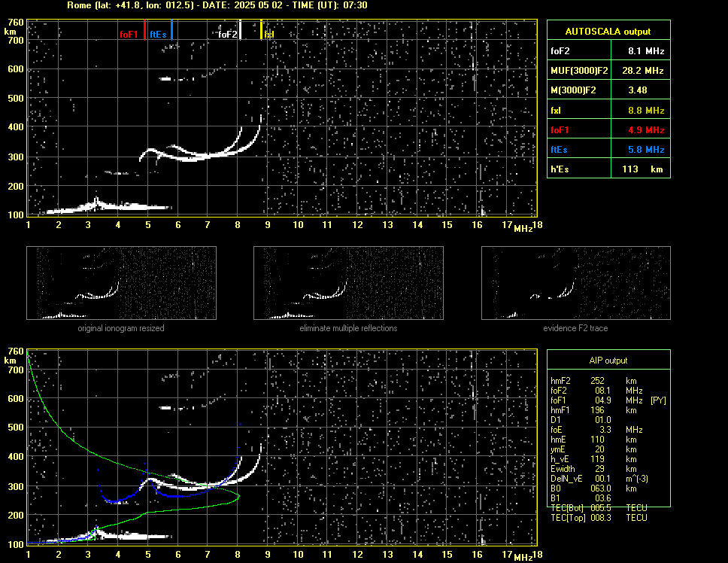
Task: Click the 'TEC[Top]' label in AIP output
Action: coord(569,518)
